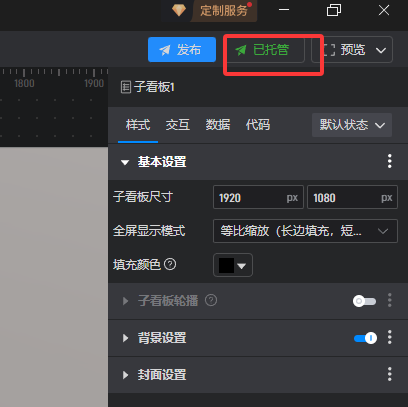Open the 封面设置 three-dot more menu

coord(390,374)
